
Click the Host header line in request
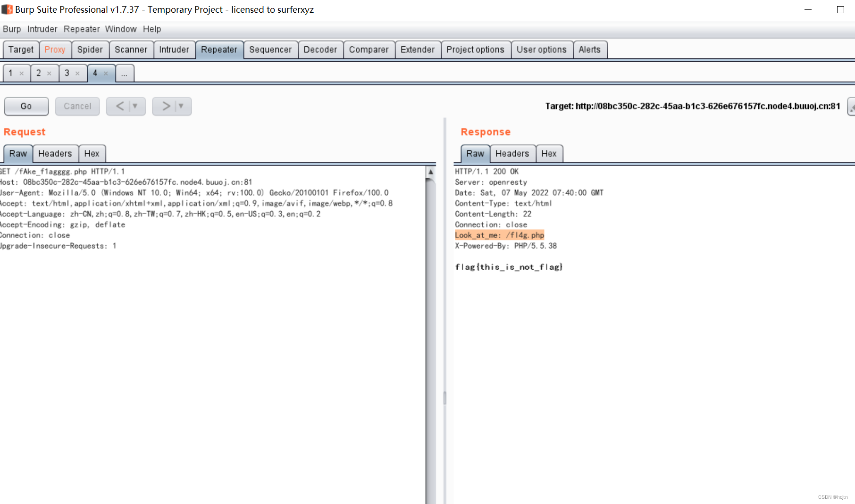[x=126, y=182]
